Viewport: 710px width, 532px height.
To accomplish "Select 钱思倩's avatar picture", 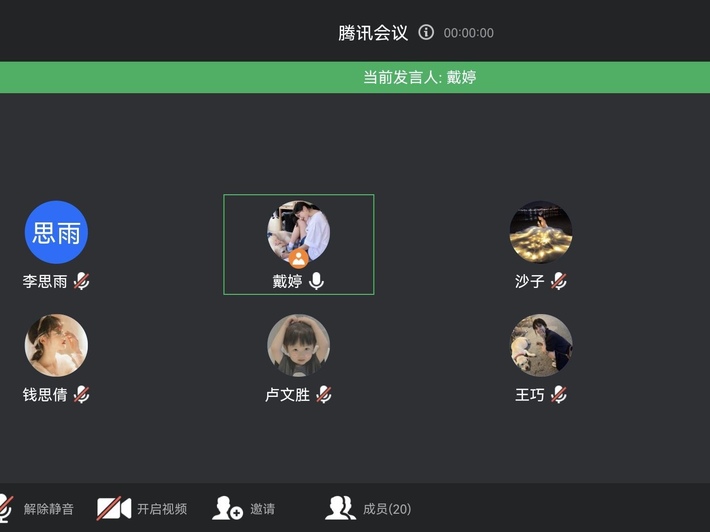I will [x=56, y=345].
